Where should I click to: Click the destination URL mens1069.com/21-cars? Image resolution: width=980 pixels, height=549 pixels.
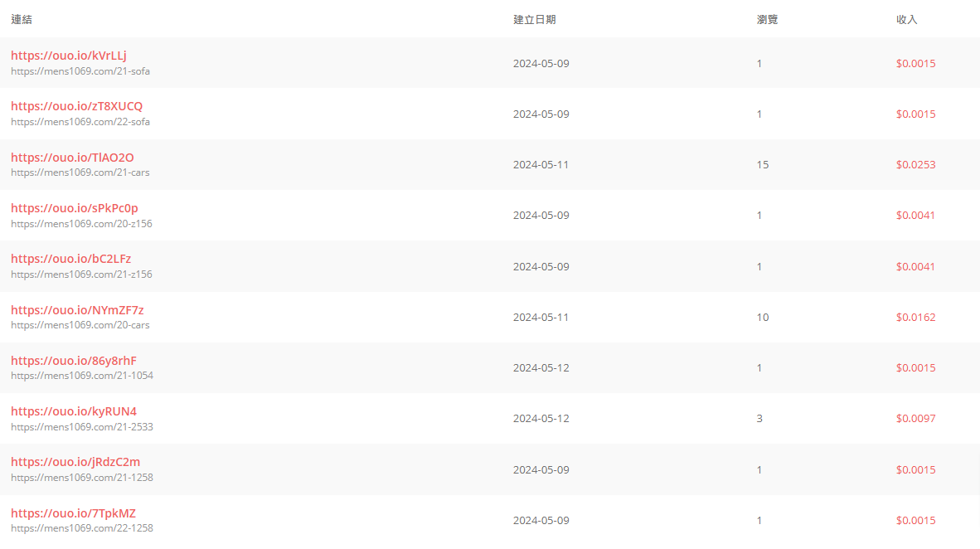[80, 172]
